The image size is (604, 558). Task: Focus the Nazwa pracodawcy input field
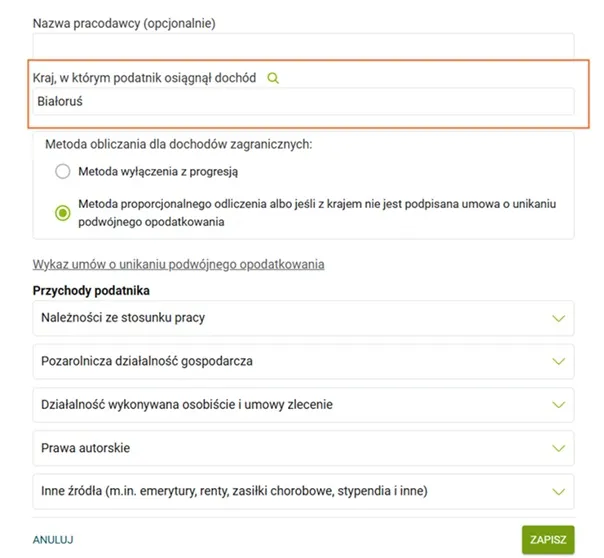click(303, 46)
